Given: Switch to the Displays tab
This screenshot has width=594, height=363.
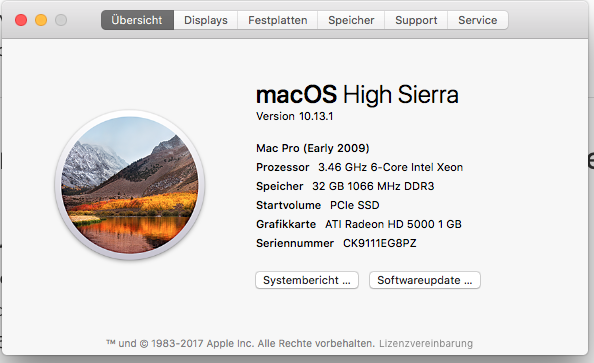Looking at the screenshot, I should 206,20.
